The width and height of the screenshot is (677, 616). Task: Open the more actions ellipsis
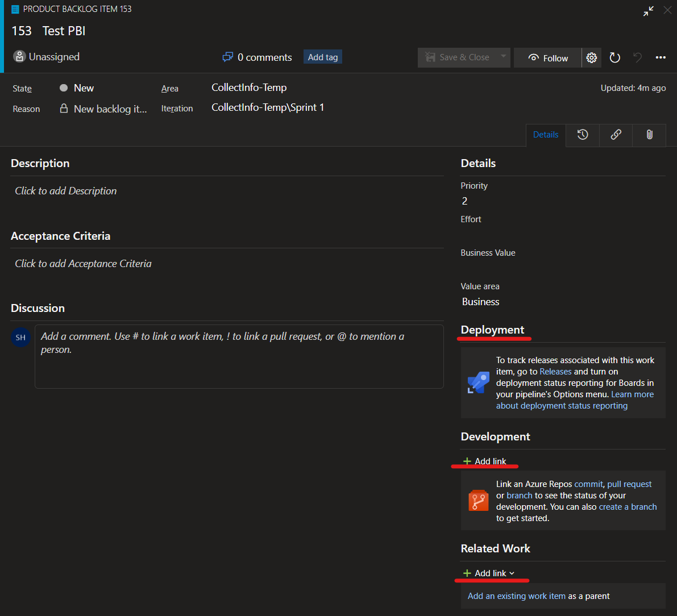[661, 57]
